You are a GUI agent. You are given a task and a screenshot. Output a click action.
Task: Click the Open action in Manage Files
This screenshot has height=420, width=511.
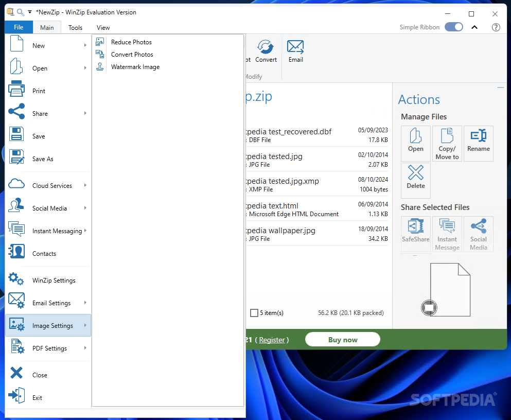[415, 144]
